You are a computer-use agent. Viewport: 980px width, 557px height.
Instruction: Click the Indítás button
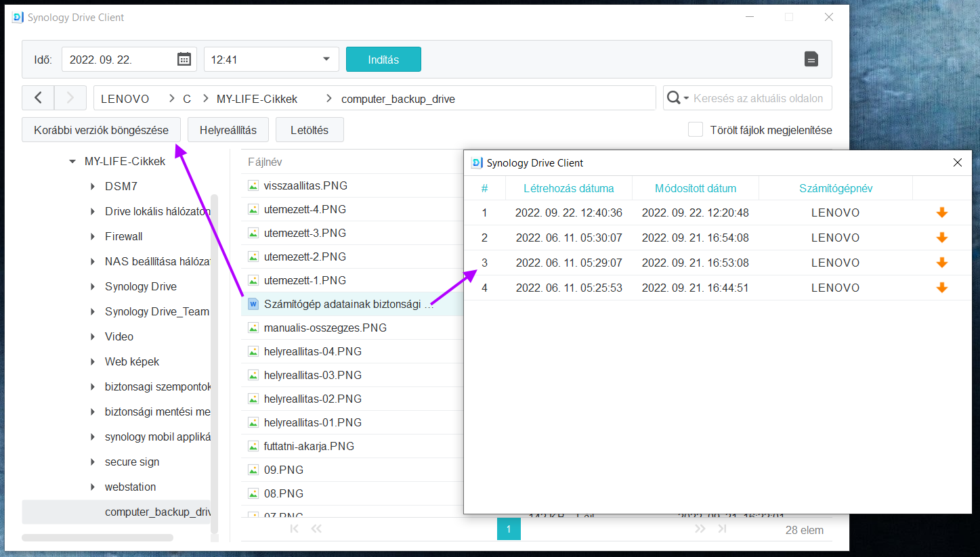pyautogui.click(x=383, y=59)
